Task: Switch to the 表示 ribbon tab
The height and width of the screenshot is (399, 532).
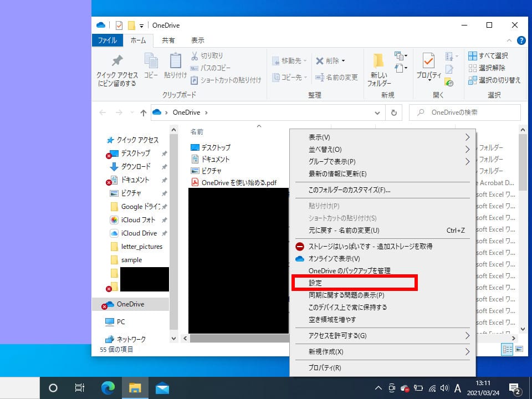Action: 197,40
